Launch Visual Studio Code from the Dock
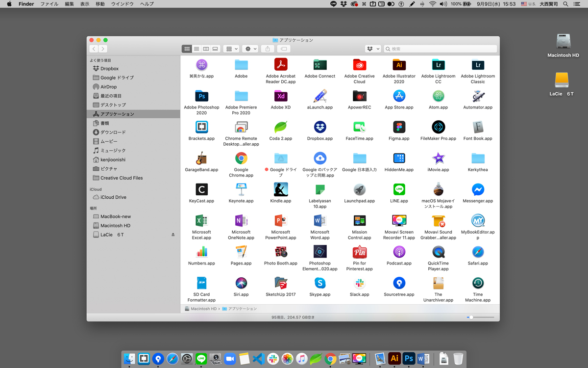 click(259, 359)
